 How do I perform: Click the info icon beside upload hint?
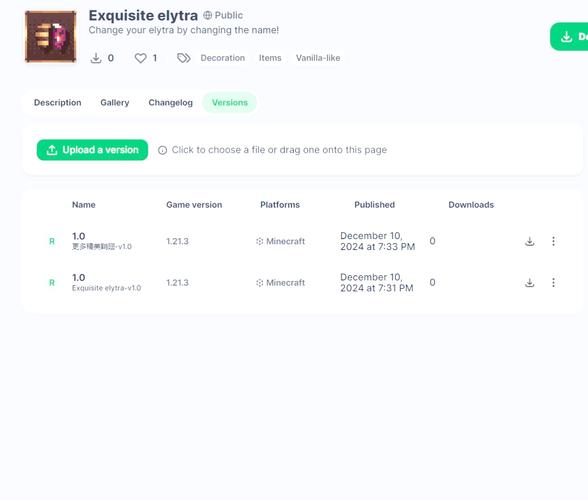[162, 150]
